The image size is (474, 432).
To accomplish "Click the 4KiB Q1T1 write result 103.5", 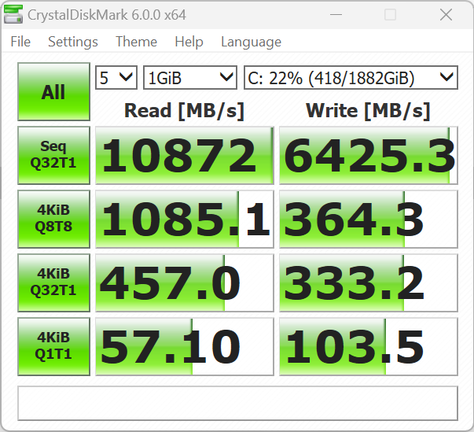I will click(x=369, y=347).
